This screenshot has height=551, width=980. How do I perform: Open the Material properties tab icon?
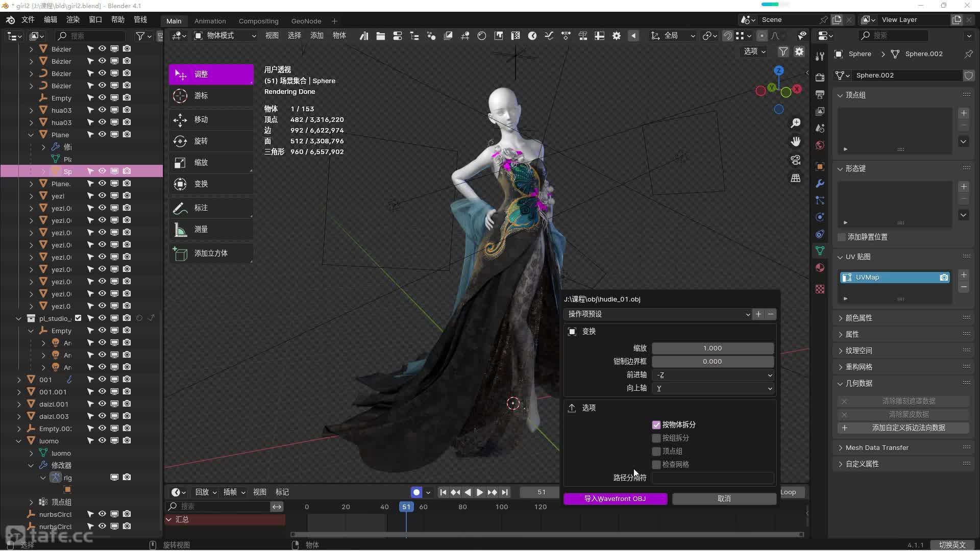(820, 268)
